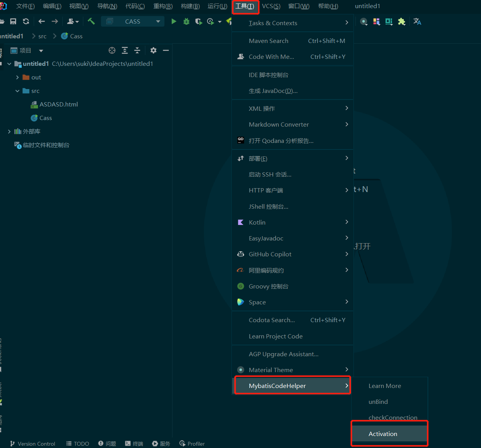
Task: Open Markdown Converter submenu
Action: (x=293, y=124)
